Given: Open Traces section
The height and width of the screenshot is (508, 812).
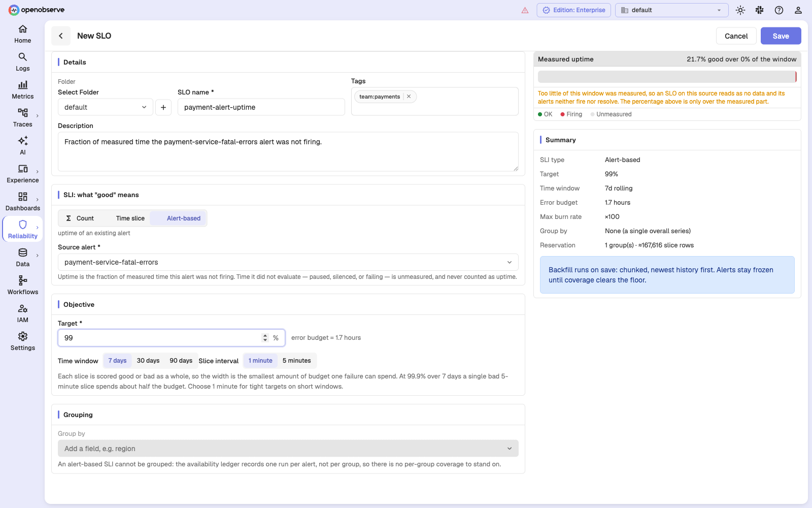Looking at the screenshot, I should (23, 118).
